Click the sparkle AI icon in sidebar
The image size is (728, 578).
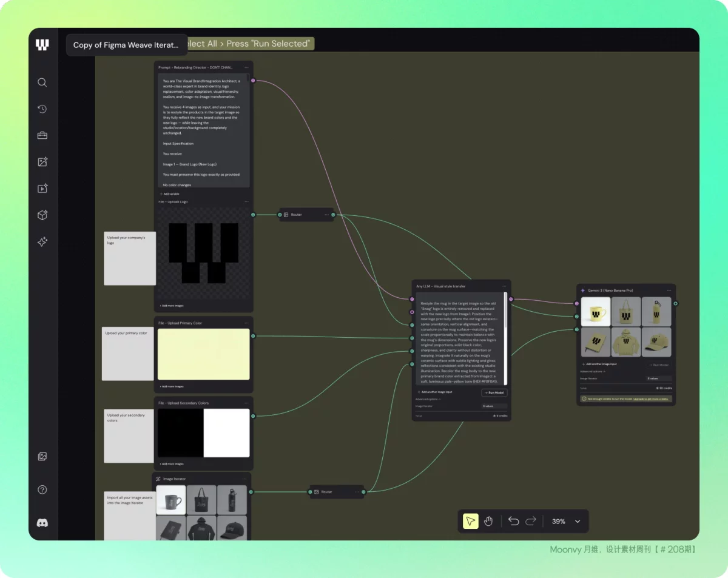[x=42, y=242]
